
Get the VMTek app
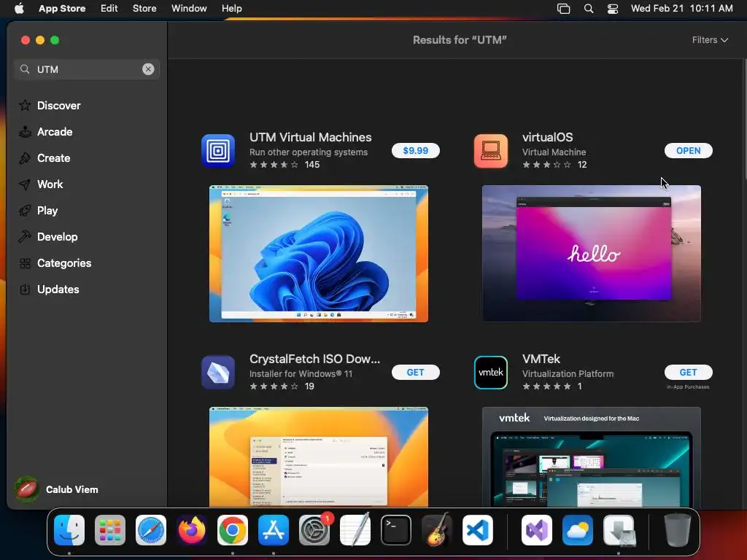(x=688, y=373)
